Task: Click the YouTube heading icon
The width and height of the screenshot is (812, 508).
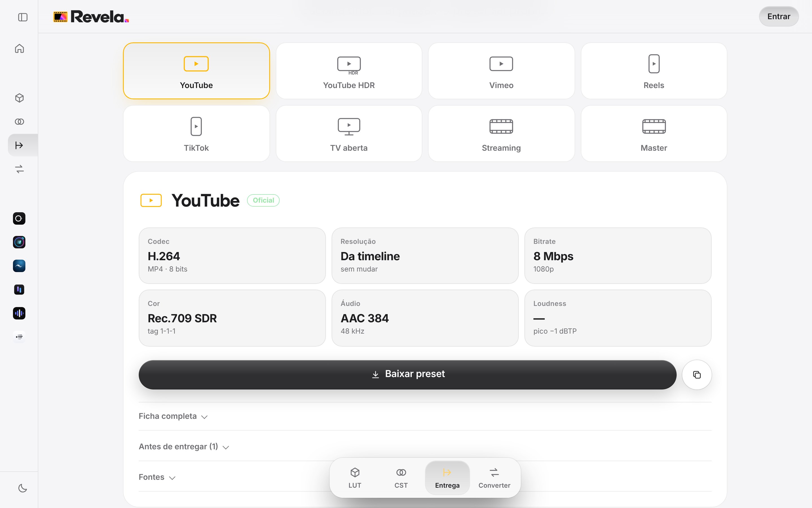Action: (x=151, y=200)
